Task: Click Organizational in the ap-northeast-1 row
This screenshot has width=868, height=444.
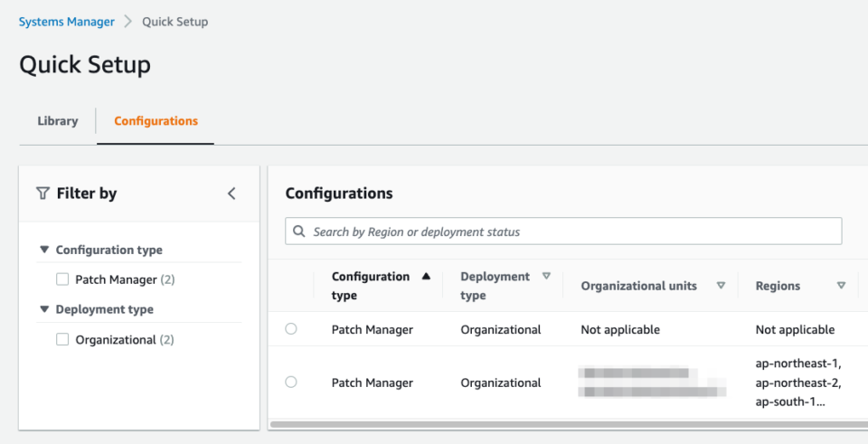Action: [x=501, y=382]
